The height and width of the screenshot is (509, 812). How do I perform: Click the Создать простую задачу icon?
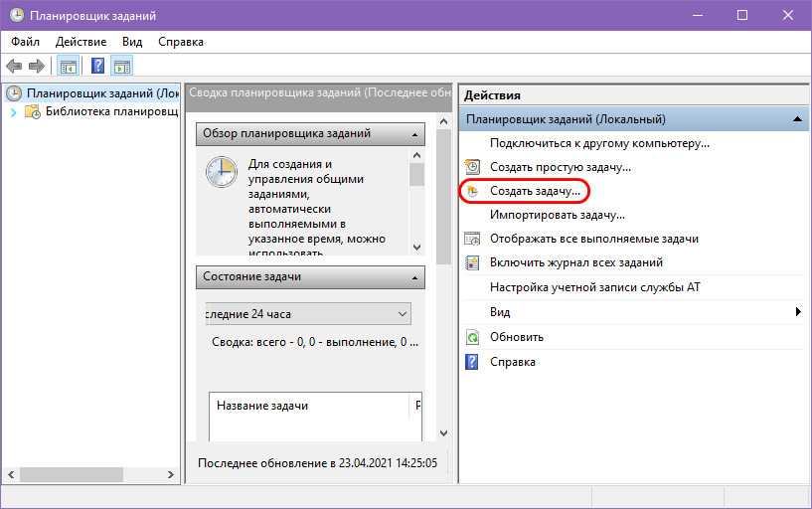[x=473, y=167]
